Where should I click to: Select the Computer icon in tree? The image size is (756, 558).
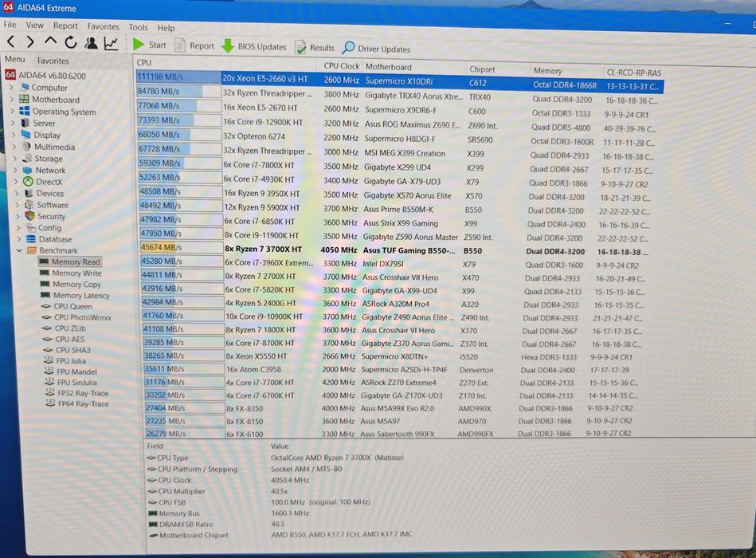pyautogui.click(x=25, y=88)
